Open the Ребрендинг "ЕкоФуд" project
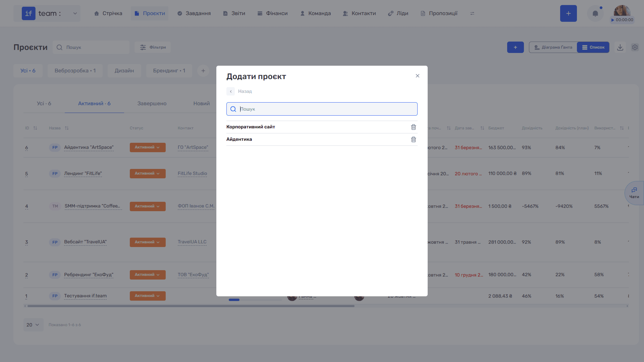 89,275
